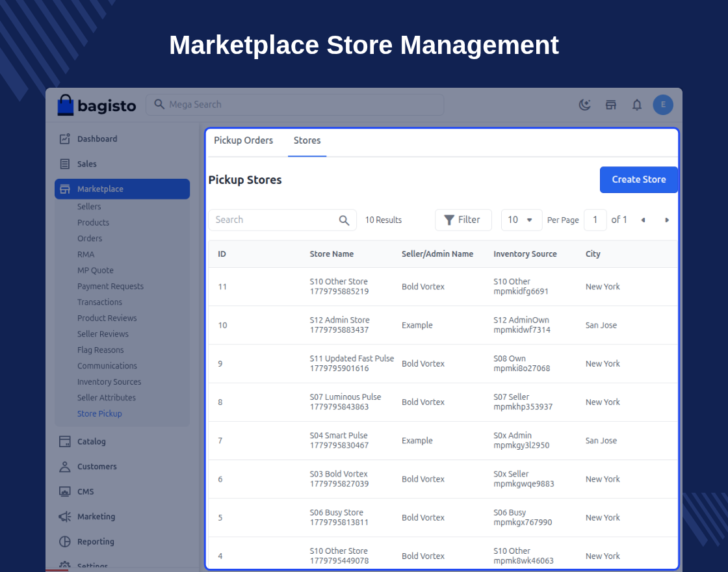Click the stores search magnifier icon
The height and width of the screenshot is (572, 728).
344,220
